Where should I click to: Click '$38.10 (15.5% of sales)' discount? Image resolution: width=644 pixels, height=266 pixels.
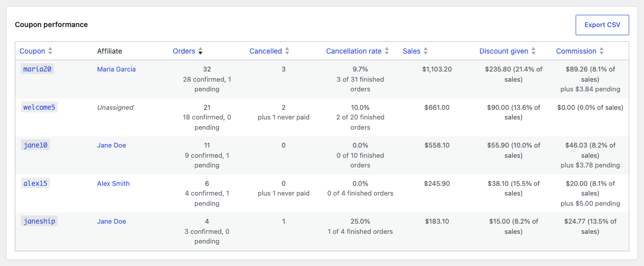[514, 188]
